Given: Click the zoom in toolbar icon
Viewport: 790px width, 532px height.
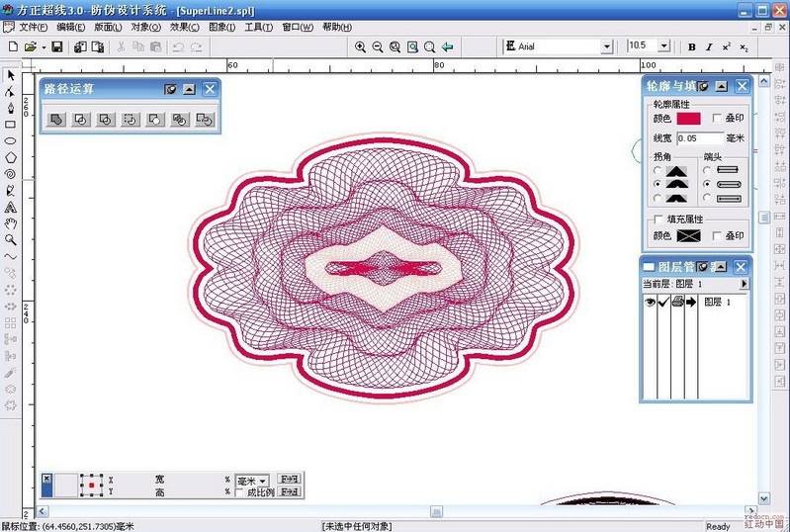Looking at the screenshot, I should (x=360, y=46).
